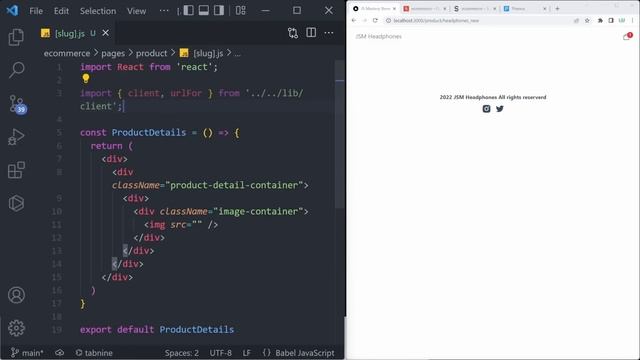Click the pages breadcrumb
This screenshot has height=360, width=640.
pos(113,53)
